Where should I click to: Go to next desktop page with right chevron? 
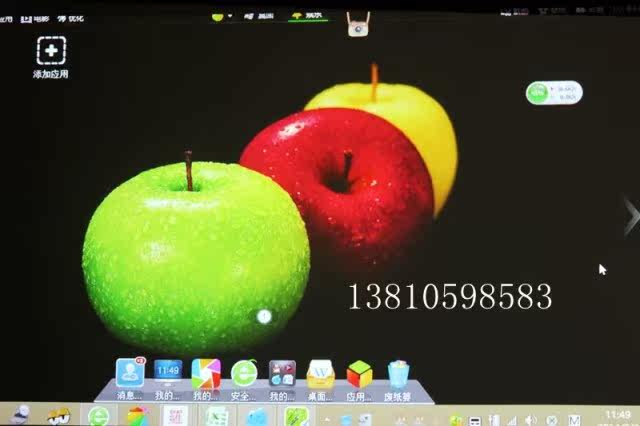coord(630,215)
